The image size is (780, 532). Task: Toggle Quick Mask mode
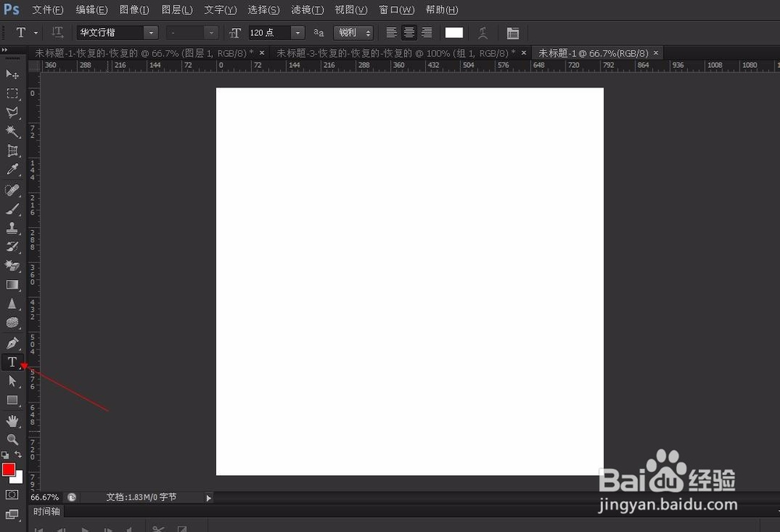[12, 495]
